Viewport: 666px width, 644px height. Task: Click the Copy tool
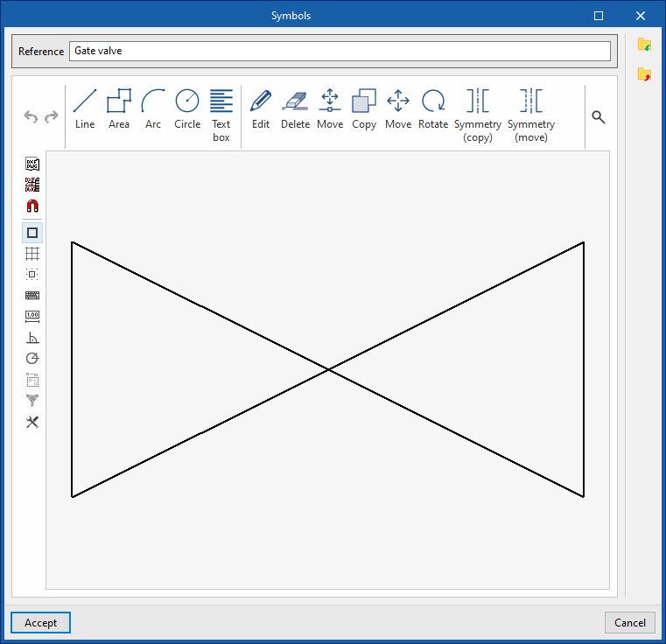pyautogui.click(x=364, y=109)
